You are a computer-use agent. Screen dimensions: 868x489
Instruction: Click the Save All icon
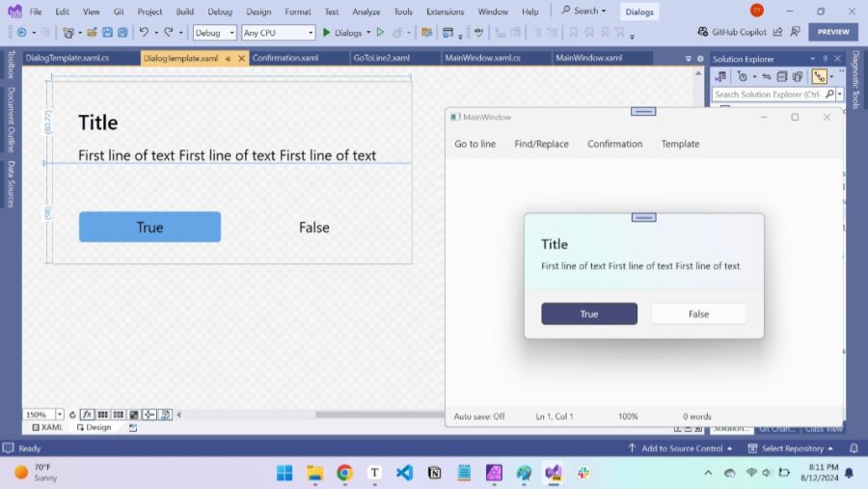122,33
